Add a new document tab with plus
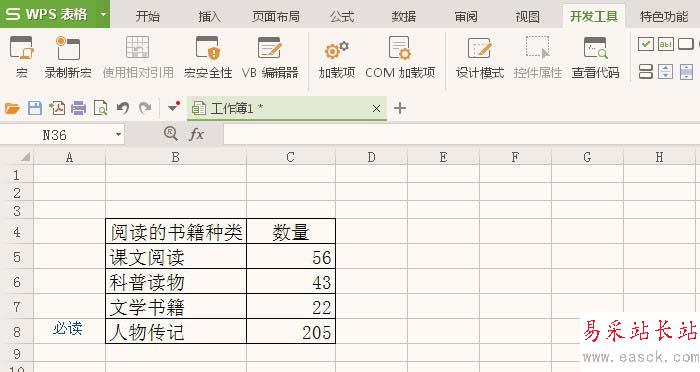 click(x=400, y=108)
